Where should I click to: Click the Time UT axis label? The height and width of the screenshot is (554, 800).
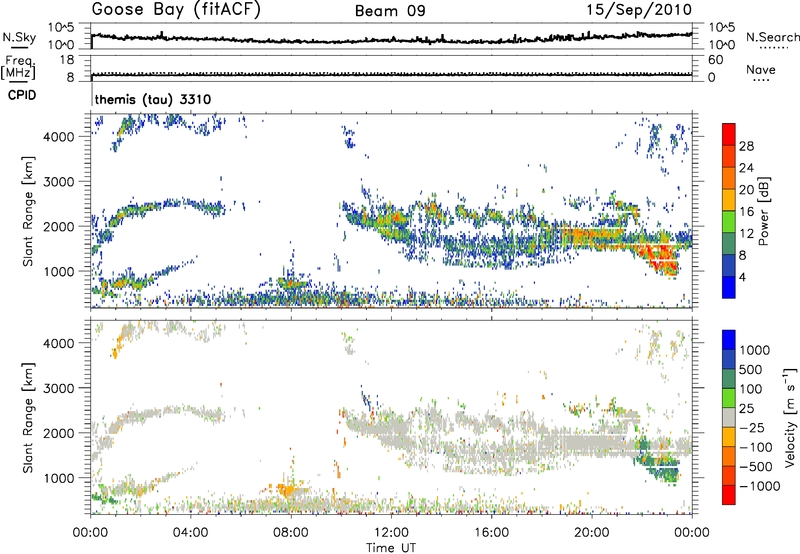391,547
